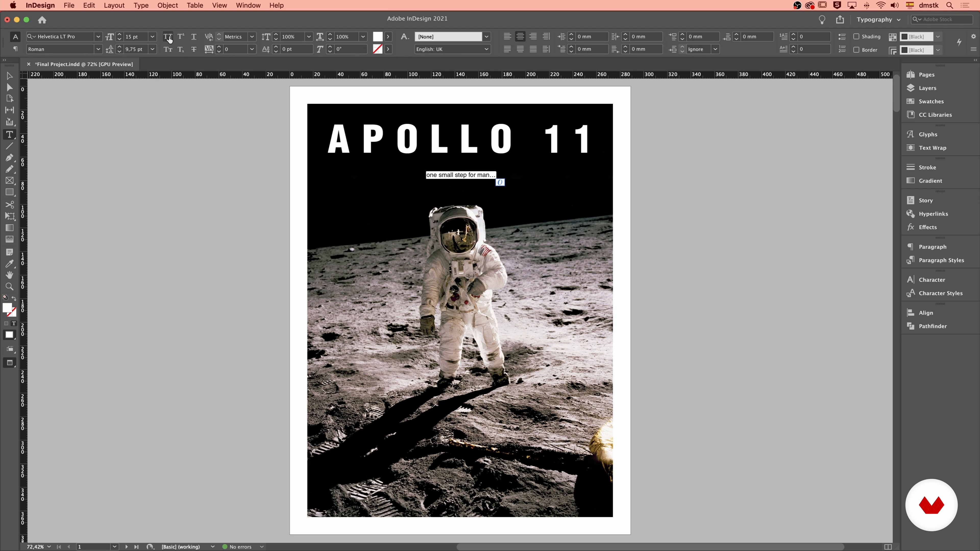Open the Character Styles panel
The width and height of the screenshot is (980, 551).
940,293
